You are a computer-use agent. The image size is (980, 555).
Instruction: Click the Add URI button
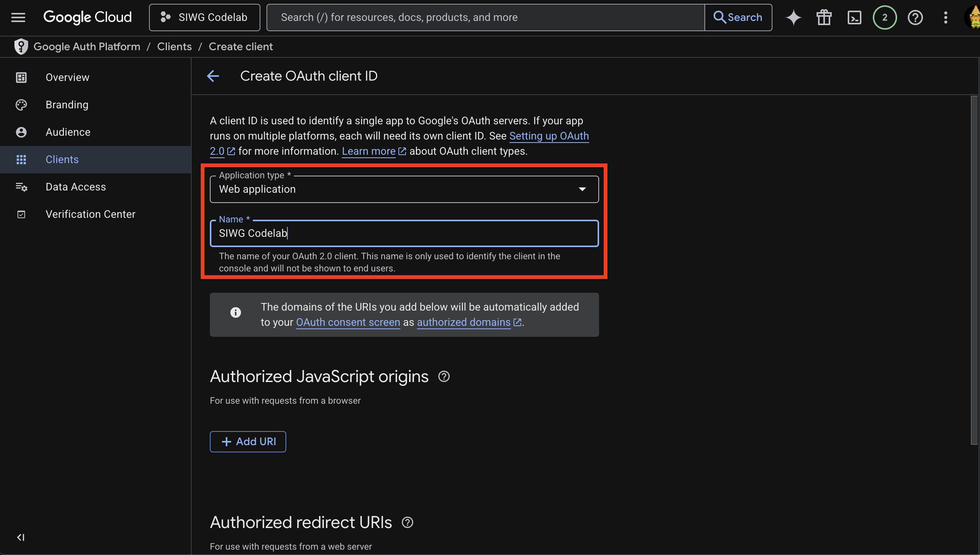pos(248,441)
